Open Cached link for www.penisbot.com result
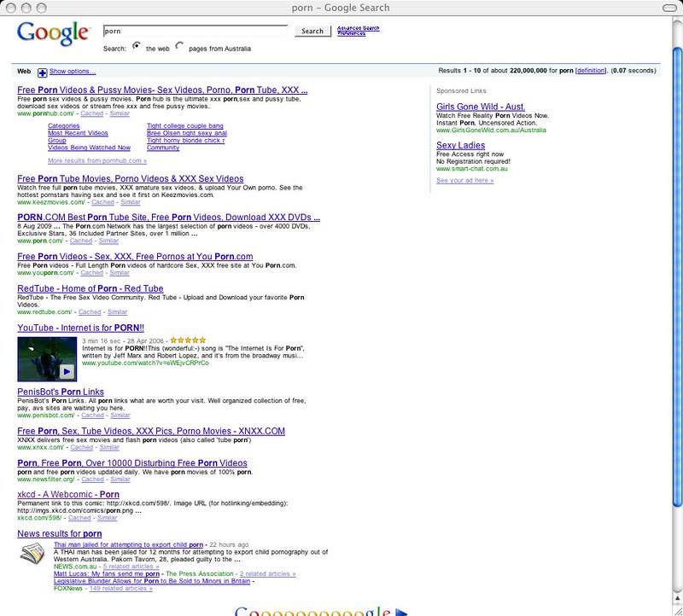 93,416
